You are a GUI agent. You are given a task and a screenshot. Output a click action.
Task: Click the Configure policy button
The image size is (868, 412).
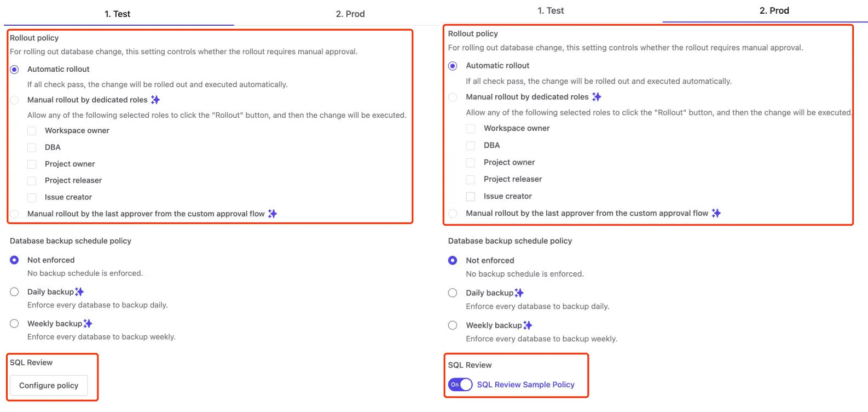point(49,386)
